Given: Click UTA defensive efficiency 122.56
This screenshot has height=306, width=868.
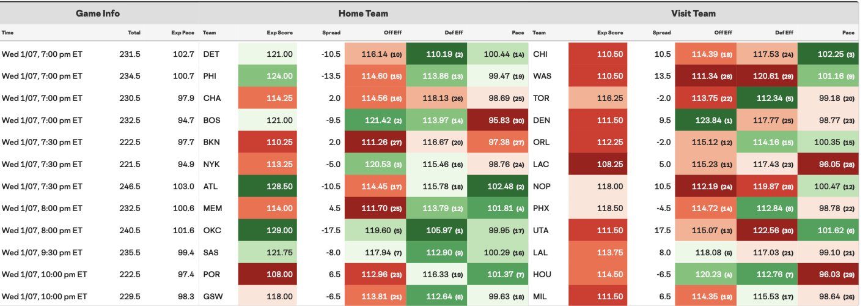Looking at the screenshot, I should [767, 230].
